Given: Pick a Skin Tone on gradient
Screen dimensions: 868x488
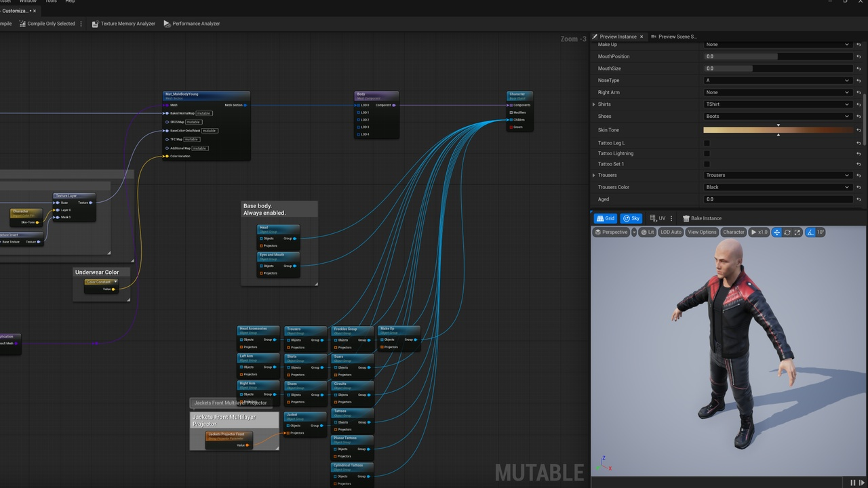Looking at the screenshot, I should 777,129.
